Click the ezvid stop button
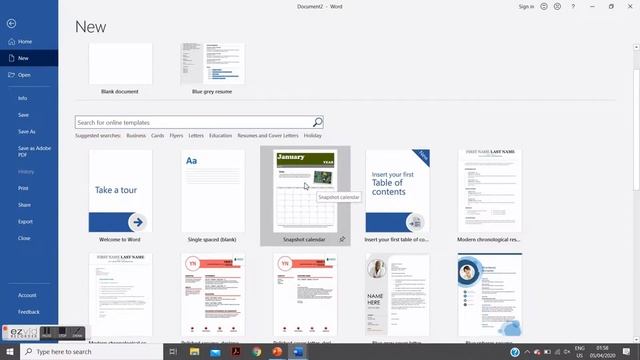 (62, 333)
